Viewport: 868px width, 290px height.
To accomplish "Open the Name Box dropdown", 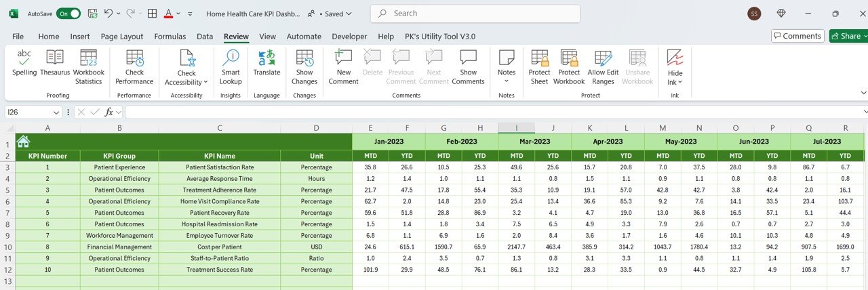I will [x=56, y=112].
